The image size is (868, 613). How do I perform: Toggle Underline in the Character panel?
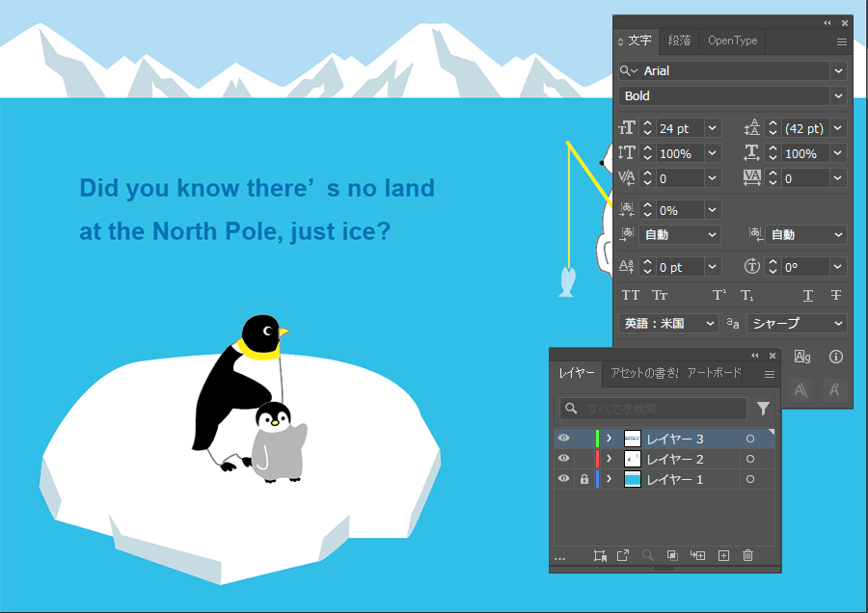coord(808,295)
